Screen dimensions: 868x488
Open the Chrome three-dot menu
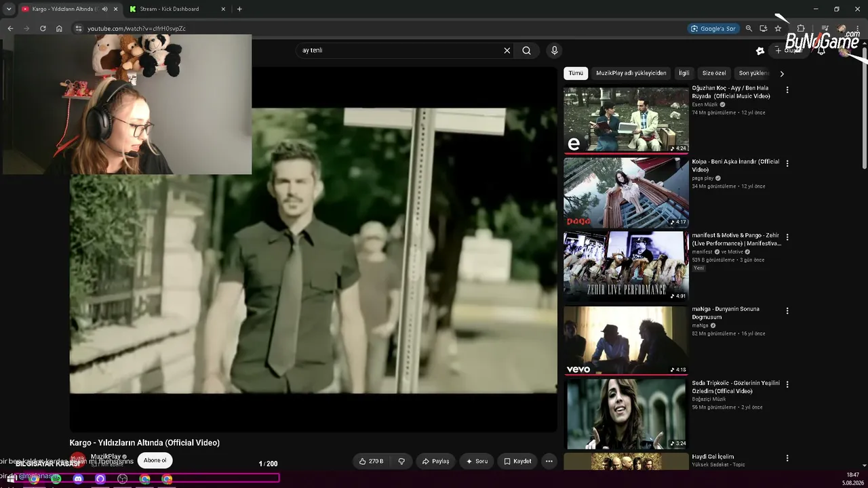point(859,28)
